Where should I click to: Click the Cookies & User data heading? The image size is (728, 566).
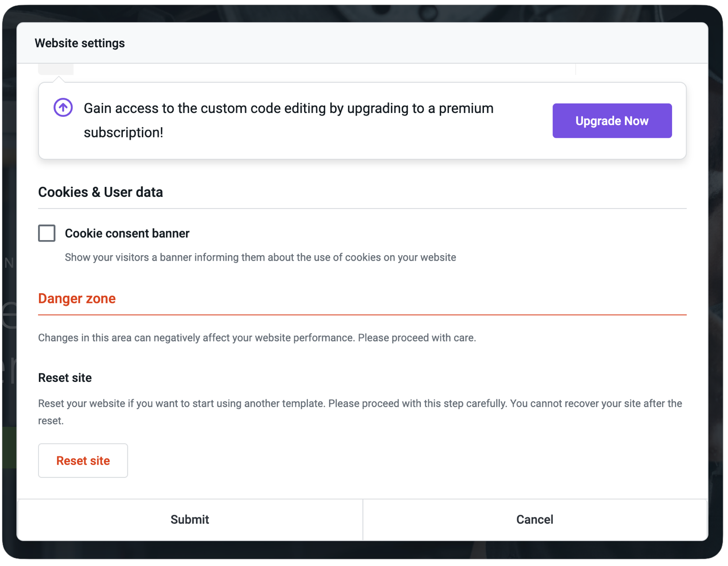100,192
